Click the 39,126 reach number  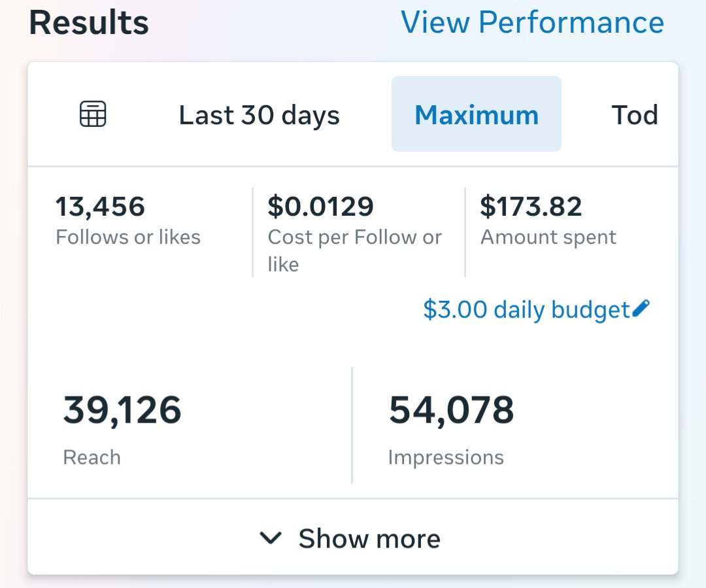pos(122,410)
